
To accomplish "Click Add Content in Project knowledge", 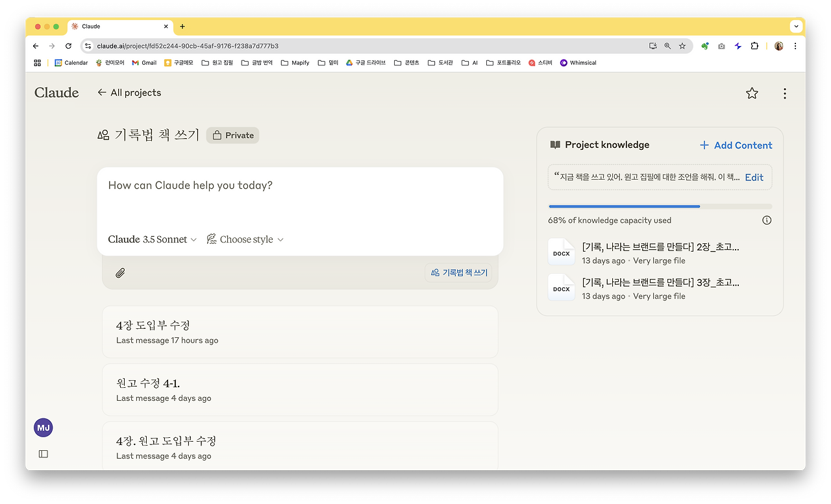I will pos(736,145).
